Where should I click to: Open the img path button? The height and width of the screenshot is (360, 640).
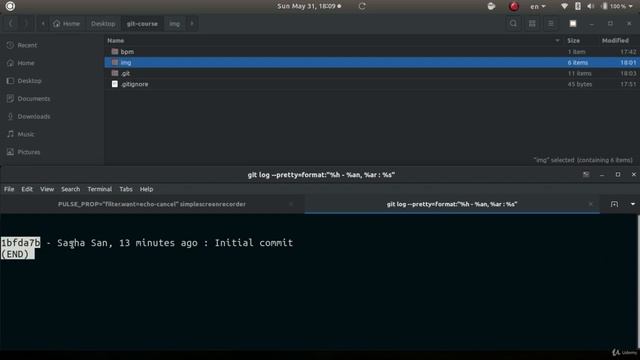coord(175,24)
